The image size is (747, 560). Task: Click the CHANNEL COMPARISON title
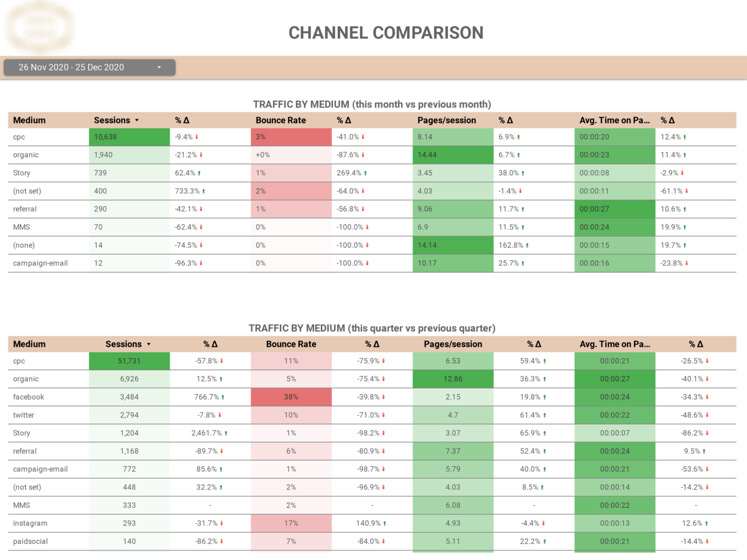pos(386,33)
